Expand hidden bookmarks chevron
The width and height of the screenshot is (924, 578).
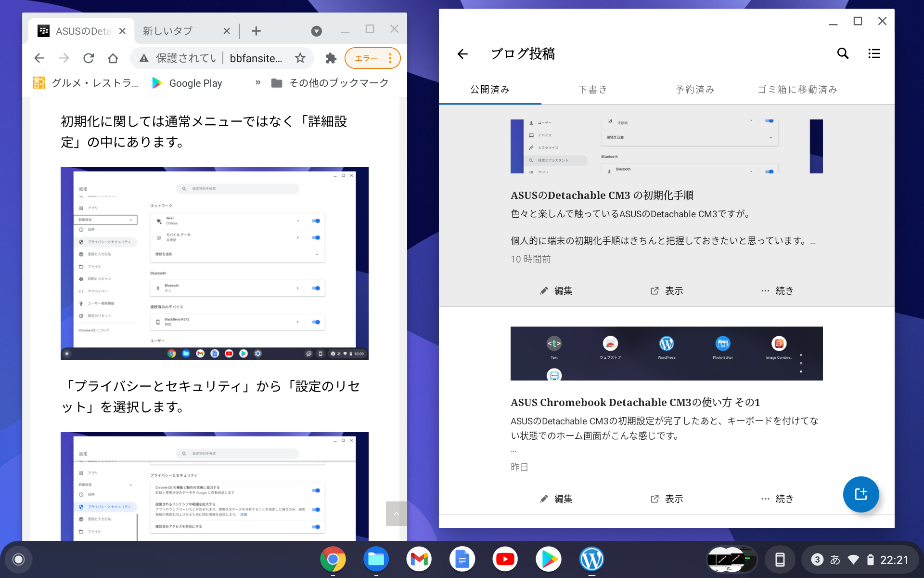pos(258,82)
